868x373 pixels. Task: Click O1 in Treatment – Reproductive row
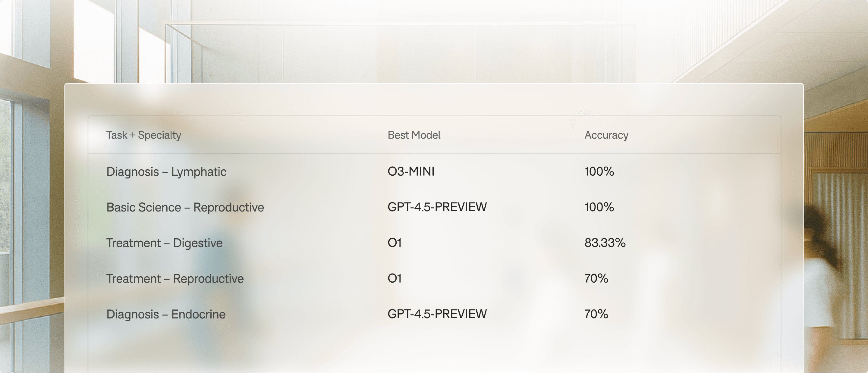click(x=394, y=278)
